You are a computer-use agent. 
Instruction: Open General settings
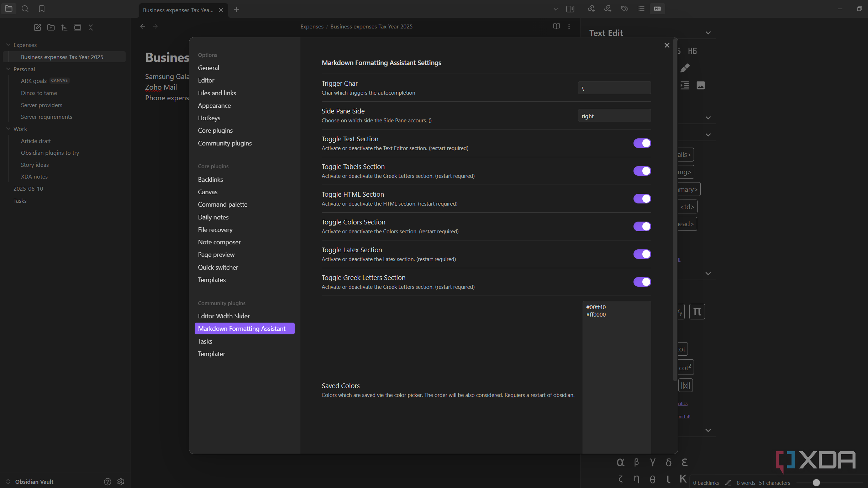209,68
